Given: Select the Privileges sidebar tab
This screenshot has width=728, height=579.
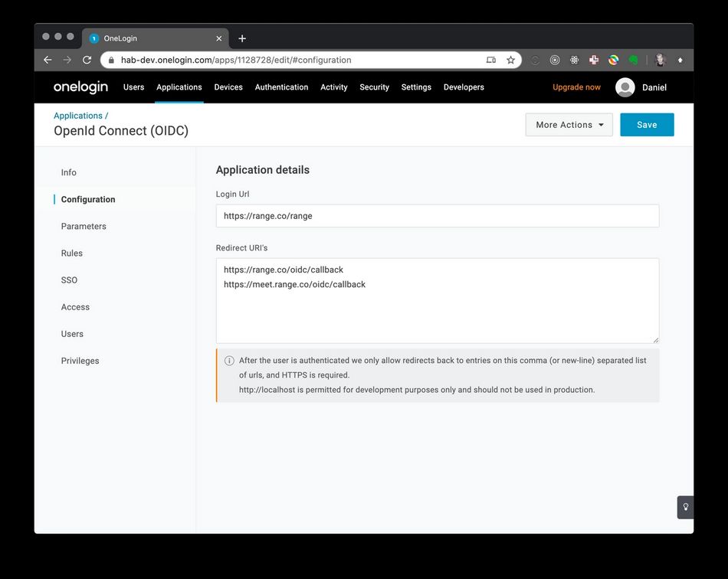Looking at the screenshot, I should point(80,361).
